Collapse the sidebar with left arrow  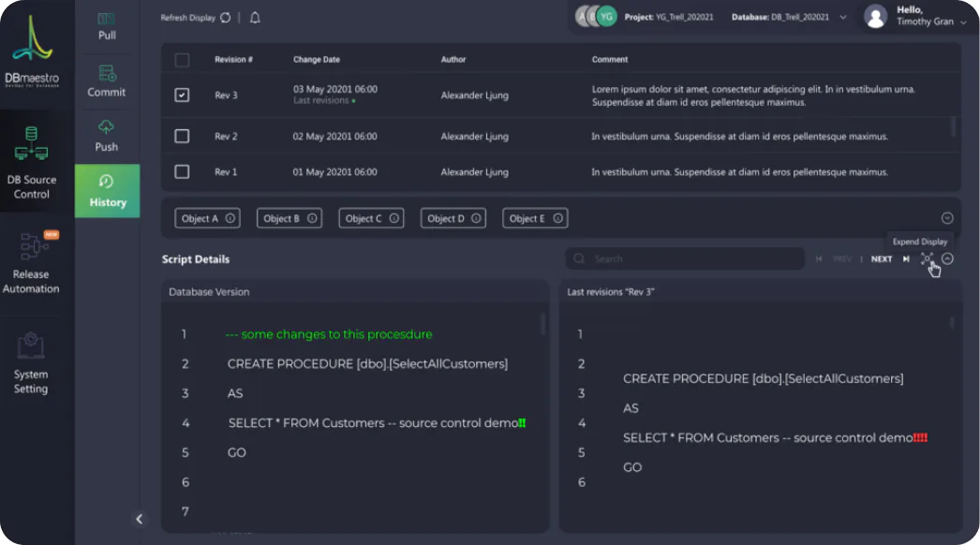pyautogui.click(x=140, y=519)
